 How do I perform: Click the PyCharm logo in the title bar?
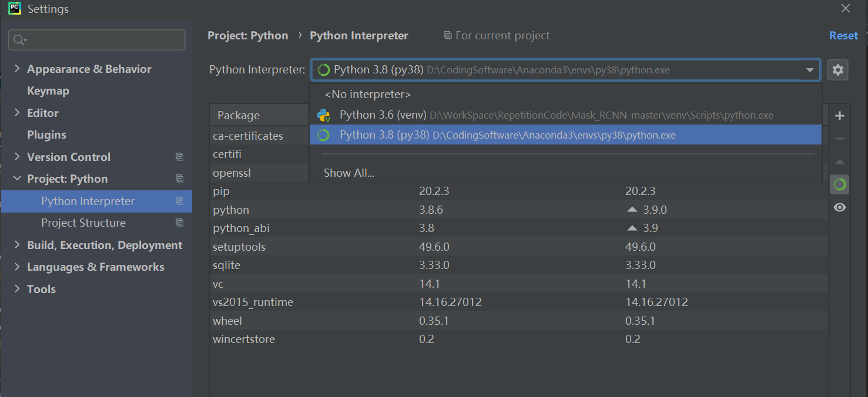14,9
